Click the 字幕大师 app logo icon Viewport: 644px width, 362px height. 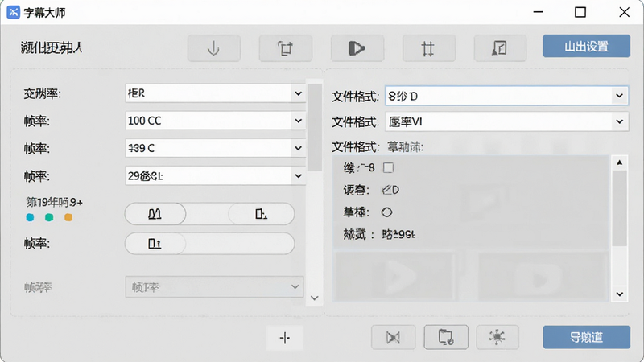coord(13,12)
